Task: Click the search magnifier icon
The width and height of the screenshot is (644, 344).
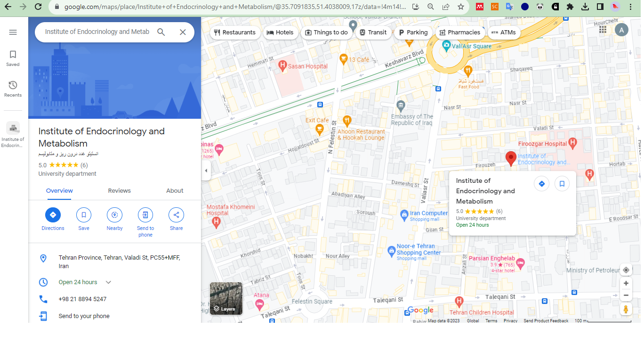Action: (161, 32)
